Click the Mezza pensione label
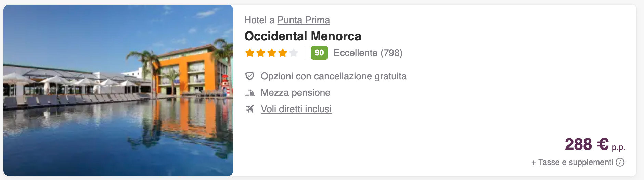 pyautogui.click(x=296, y=92)
